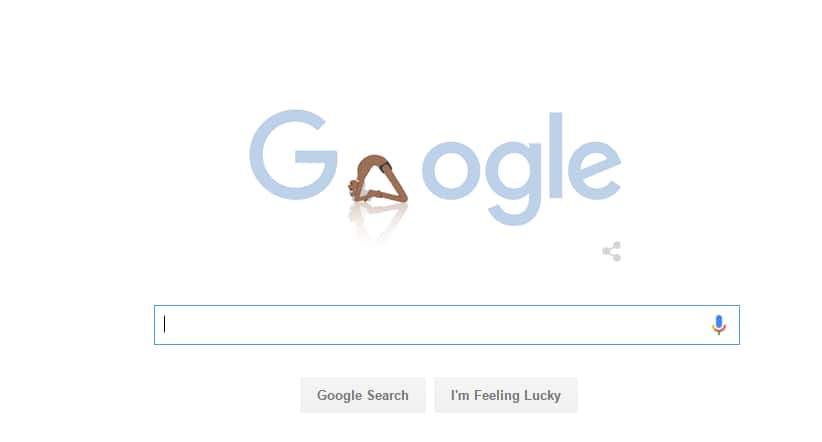Screen dimensions: 822x442
Task: Activate voice search with the microphone icon
Action: tap(719, 325)
